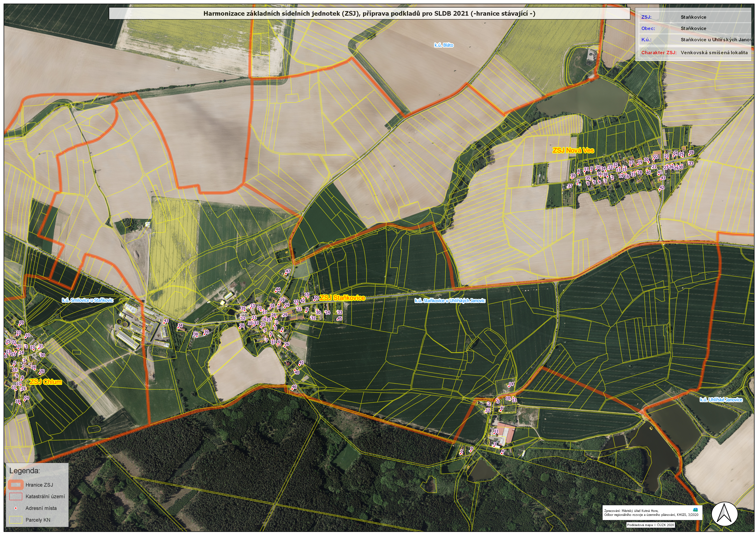Click the k.ú. Smilovice u Staňkovic label
Viewport: 756px width, 534px height.
click(88, 300)
